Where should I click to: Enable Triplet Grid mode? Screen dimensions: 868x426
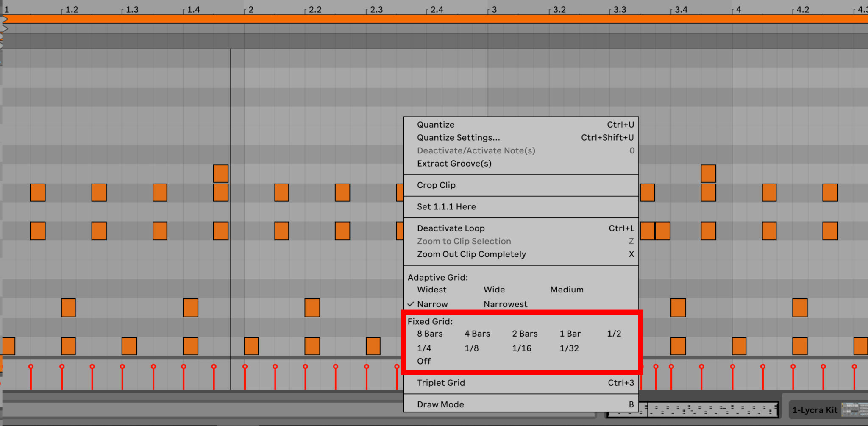coord(441,383)
